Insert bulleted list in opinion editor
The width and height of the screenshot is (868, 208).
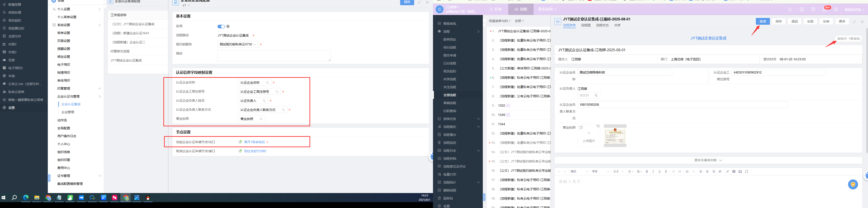[x=680, y=171]
